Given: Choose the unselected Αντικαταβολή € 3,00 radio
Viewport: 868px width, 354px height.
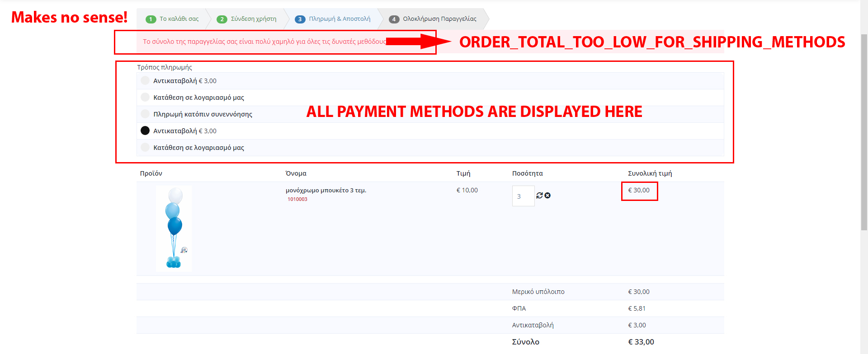Looking at the screenshot, I should point(145,81).
